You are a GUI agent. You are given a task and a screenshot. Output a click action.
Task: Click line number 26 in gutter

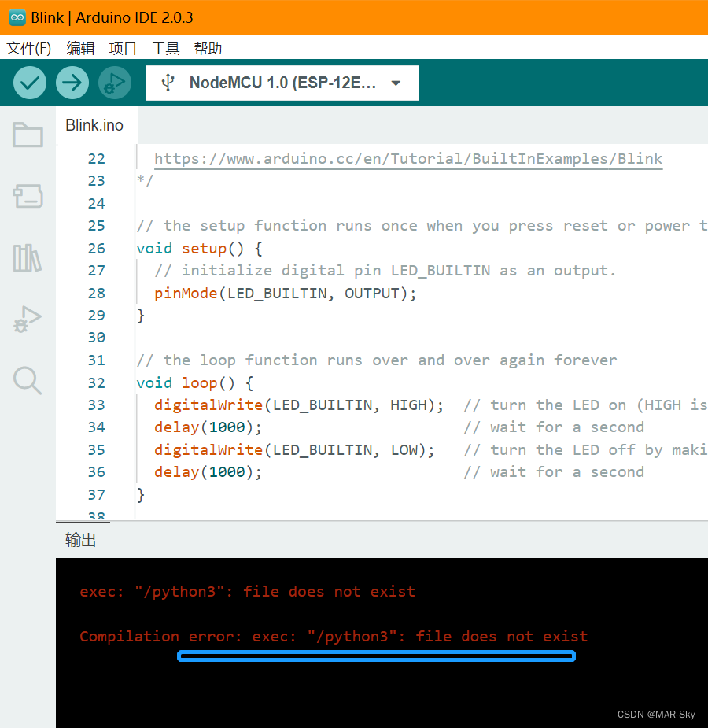click(97, 249)
